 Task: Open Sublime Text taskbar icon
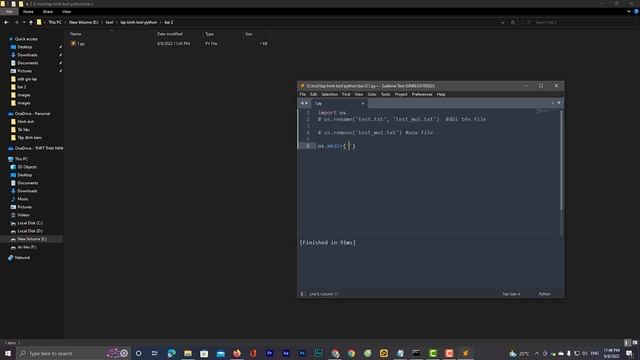(x=465, y=353)
